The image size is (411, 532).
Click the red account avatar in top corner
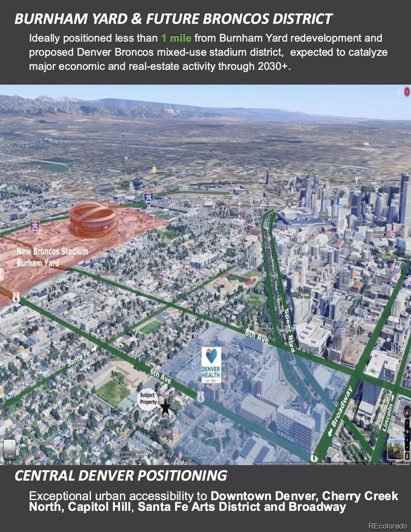(407, 92)
